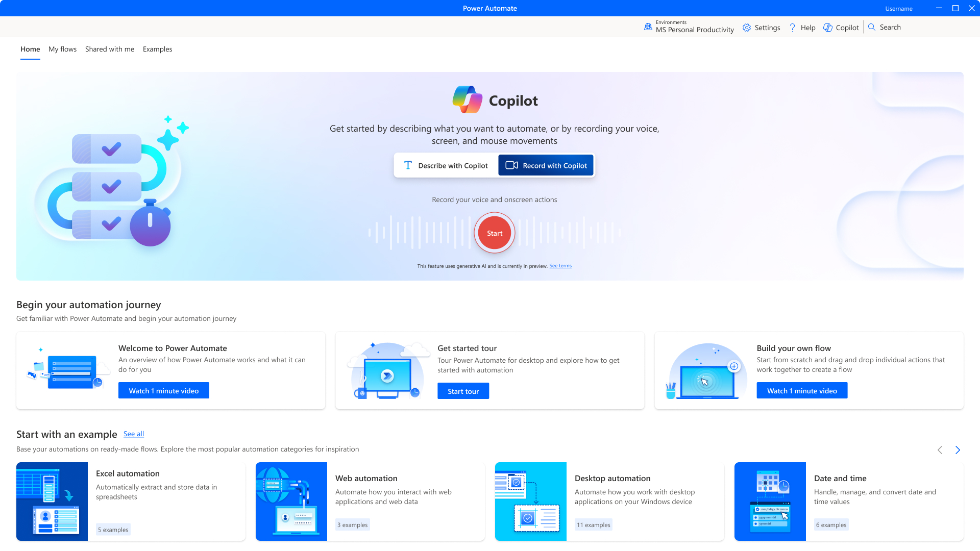
Task: Click the Help question mark icon
Action: 792,27
